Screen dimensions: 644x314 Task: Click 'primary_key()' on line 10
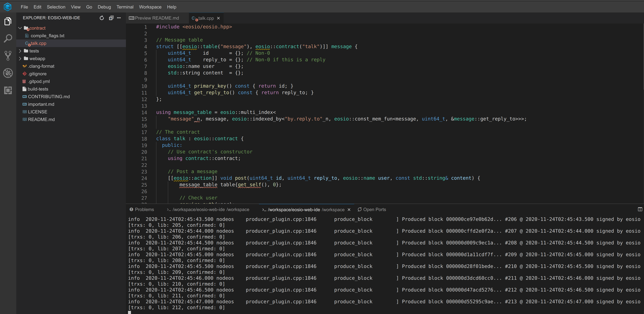click(213, 86)
